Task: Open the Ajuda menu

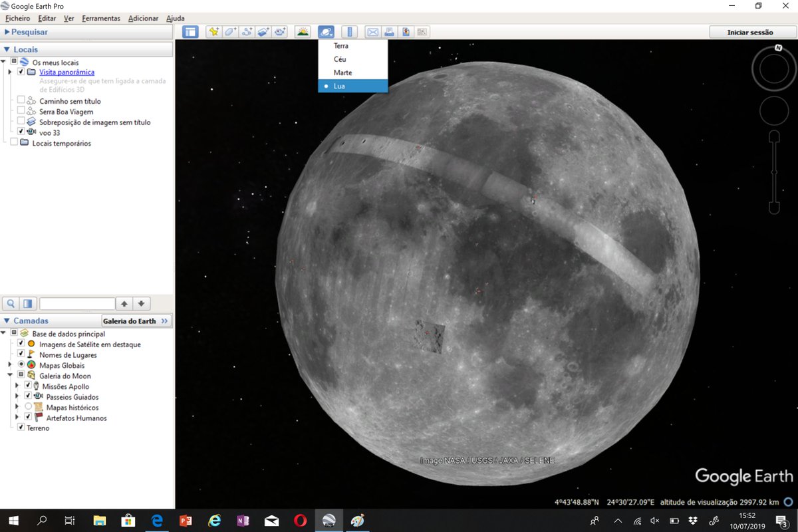Action: pyautogui.click(x=176, y=18)
